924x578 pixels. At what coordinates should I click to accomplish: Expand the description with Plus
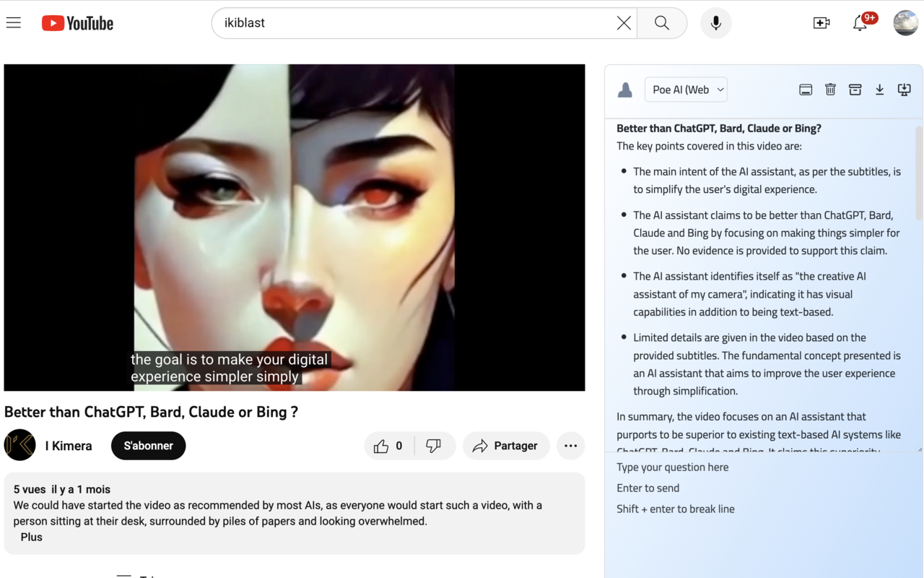point(32,537)
